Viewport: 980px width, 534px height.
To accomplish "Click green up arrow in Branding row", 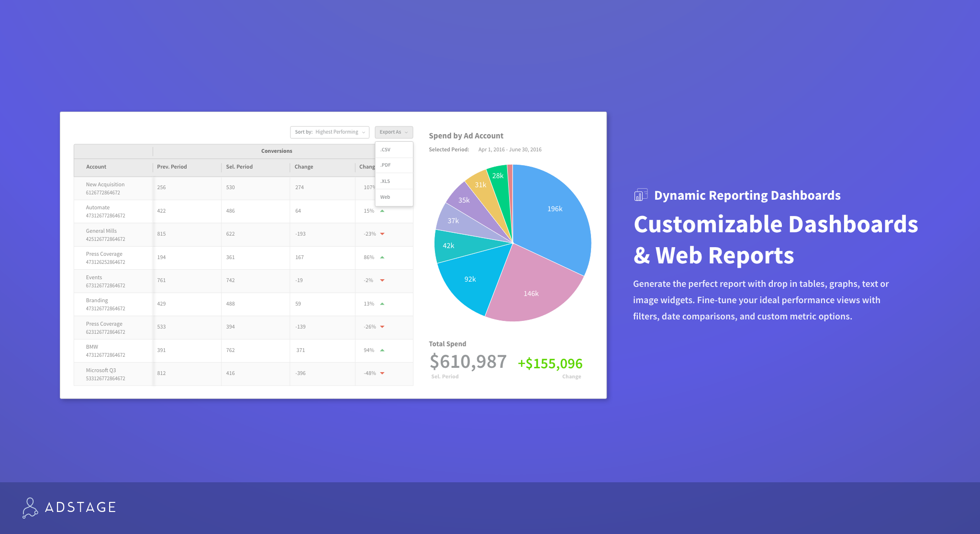I will (x=382, y=304).
